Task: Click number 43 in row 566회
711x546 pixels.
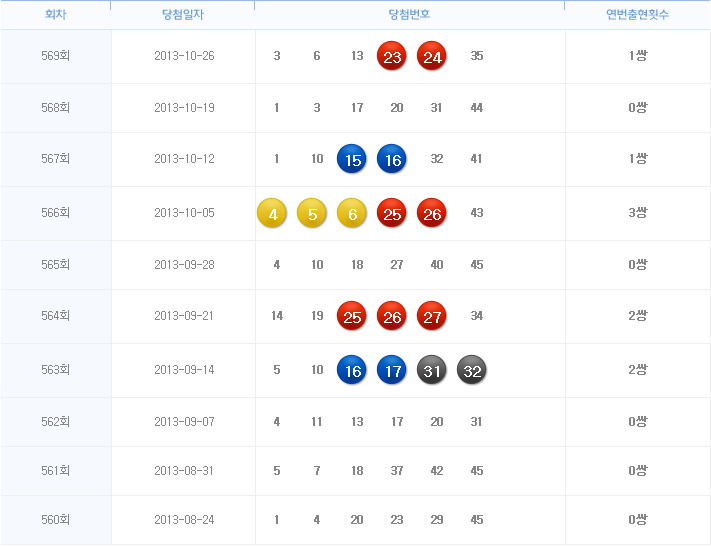Action: pyautogui.click(x=477, y=213)
